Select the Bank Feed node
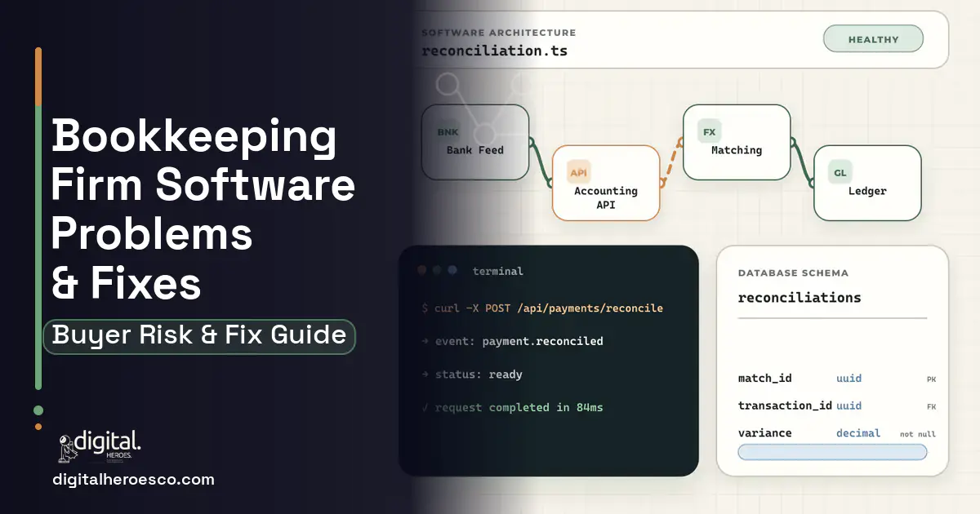The height and width of the screenshot is (514, 980). [x=475, y=142]
